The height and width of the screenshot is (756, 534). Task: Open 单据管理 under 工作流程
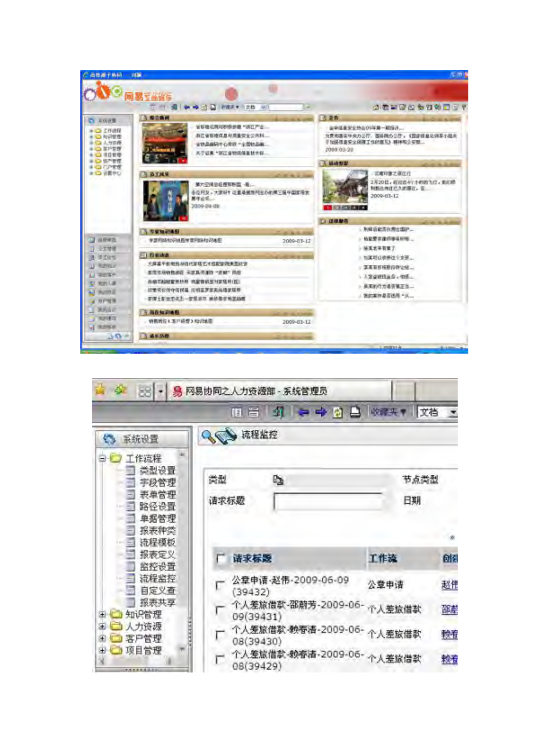click(157, 519)
